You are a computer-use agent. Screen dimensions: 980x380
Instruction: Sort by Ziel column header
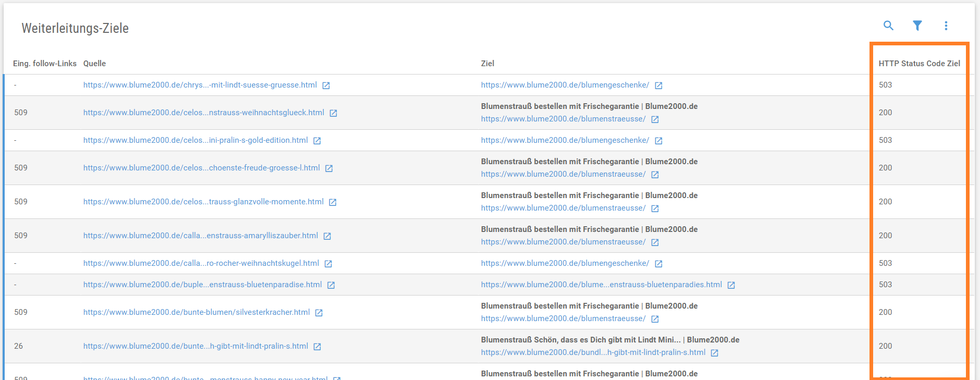(x=487, y=64)
